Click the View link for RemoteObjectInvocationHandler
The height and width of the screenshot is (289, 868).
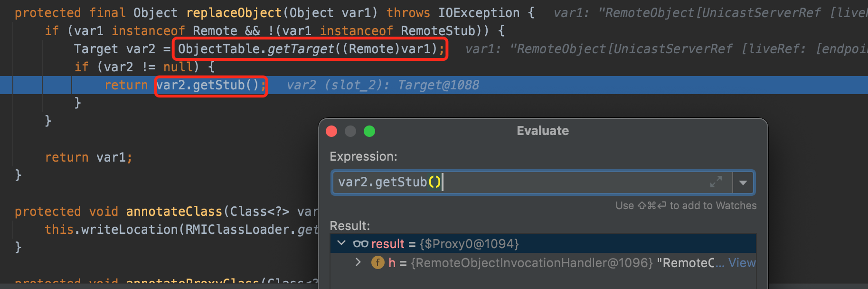click(x=741, y=263)
